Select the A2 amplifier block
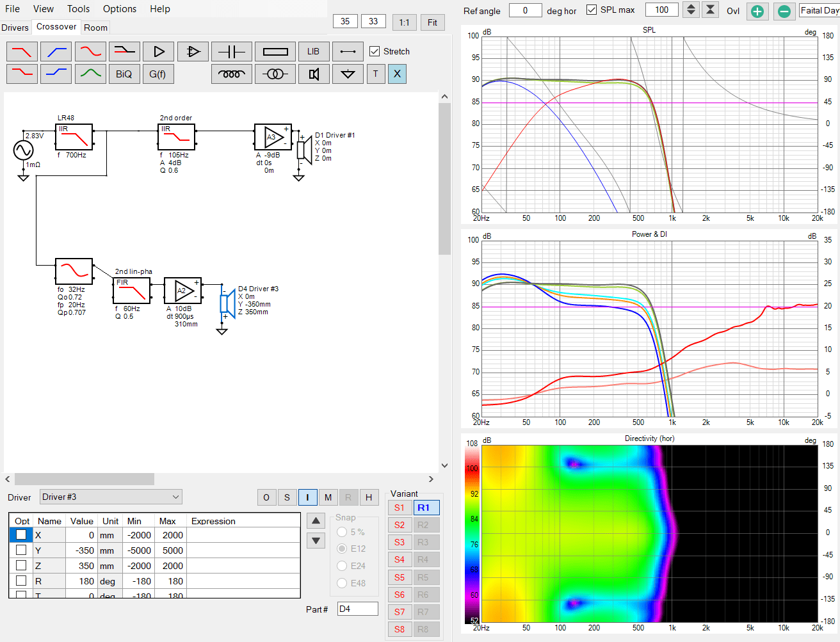This screenshot has width=840, height=642. click(182, 291)
